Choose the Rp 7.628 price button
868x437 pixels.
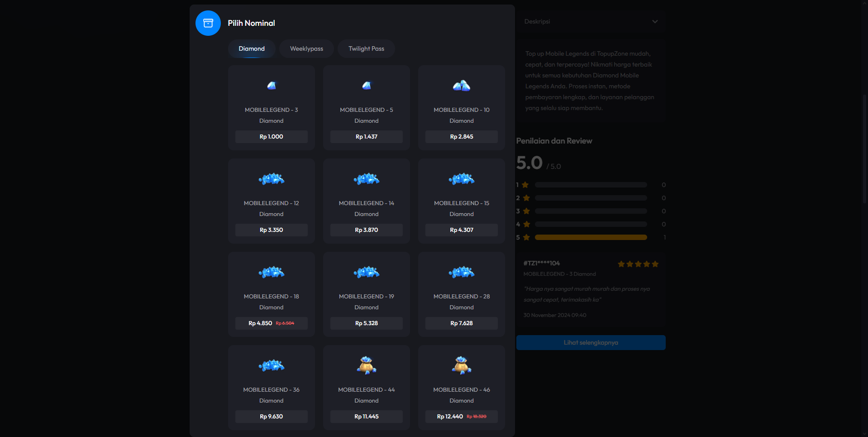pyautogui.click(x=462, y=323)
